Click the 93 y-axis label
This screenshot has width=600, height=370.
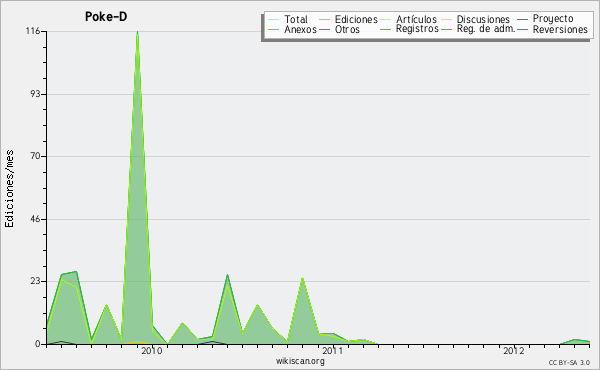coord(36,94)
